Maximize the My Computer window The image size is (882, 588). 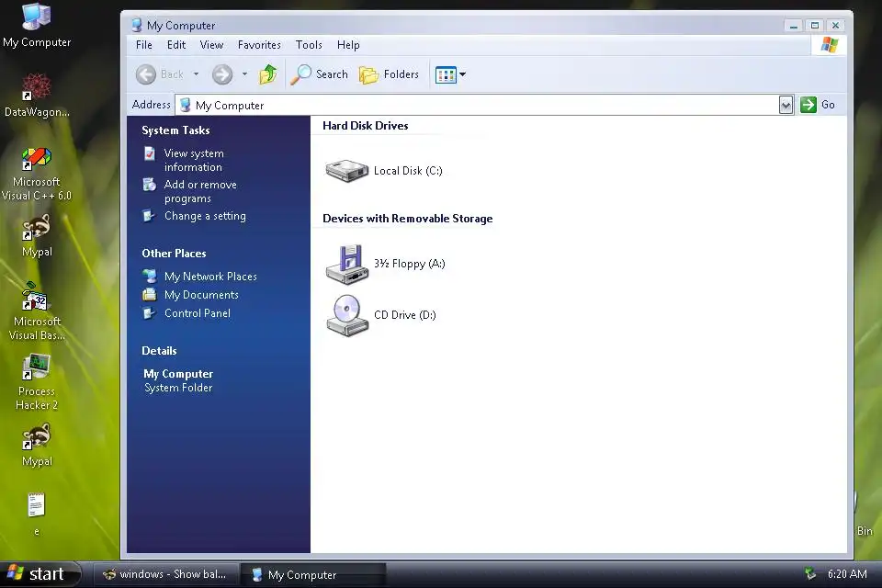tap(815, 26)
